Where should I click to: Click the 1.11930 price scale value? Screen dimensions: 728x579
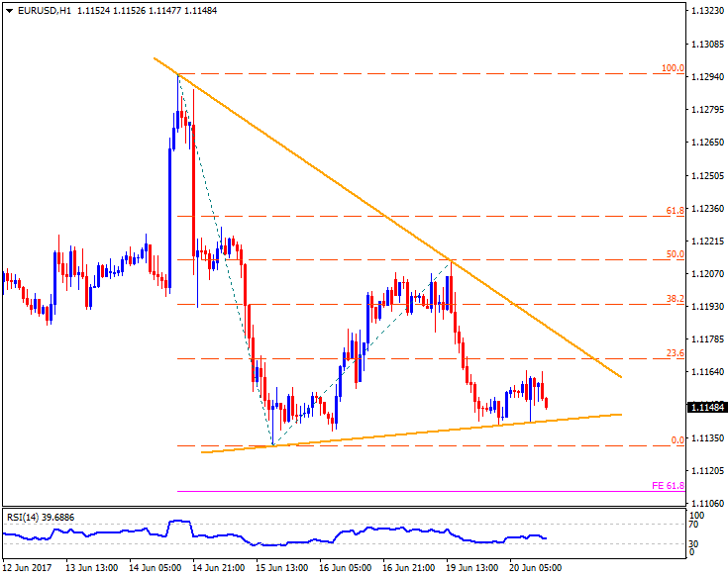[x=707, y=306]
